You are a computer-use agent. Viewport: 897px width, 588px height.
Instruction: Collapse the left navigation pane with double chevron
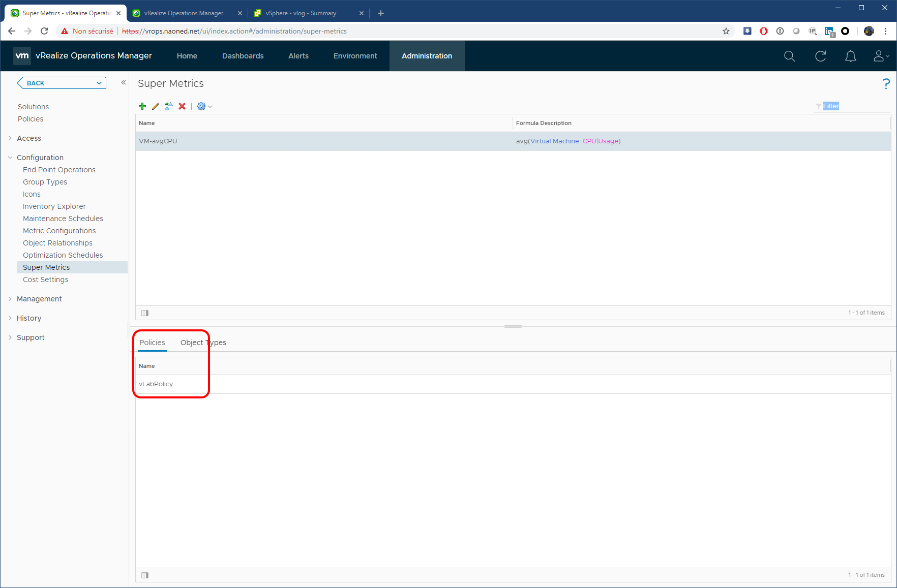pyautogui.click(x=123, y=82)
